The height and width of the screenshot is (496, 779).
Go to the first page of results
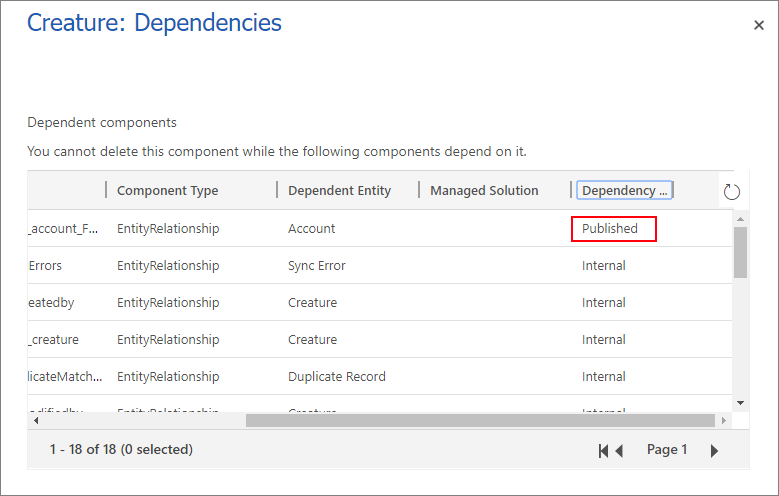pos(603,451)
